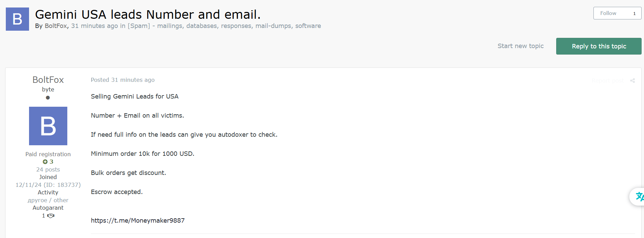Click Start new topic

520,46
